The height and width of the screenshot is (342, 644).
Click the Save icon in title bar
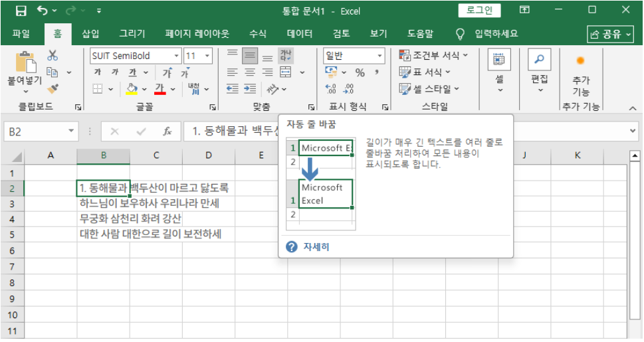(21, 11)
